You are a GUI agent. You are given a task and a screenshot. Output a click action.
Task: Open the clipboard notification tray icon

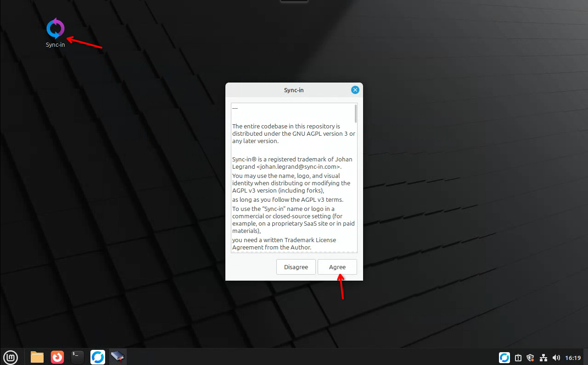[518, 357]
